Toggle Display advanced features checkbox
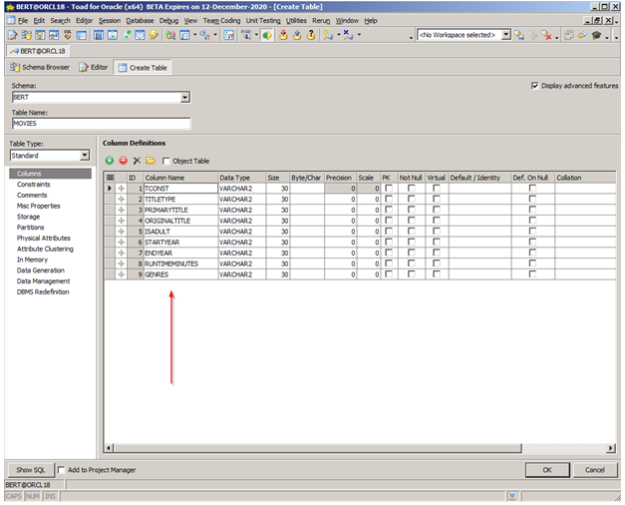This screenshot has height=505, width=625. coord(535,86)
